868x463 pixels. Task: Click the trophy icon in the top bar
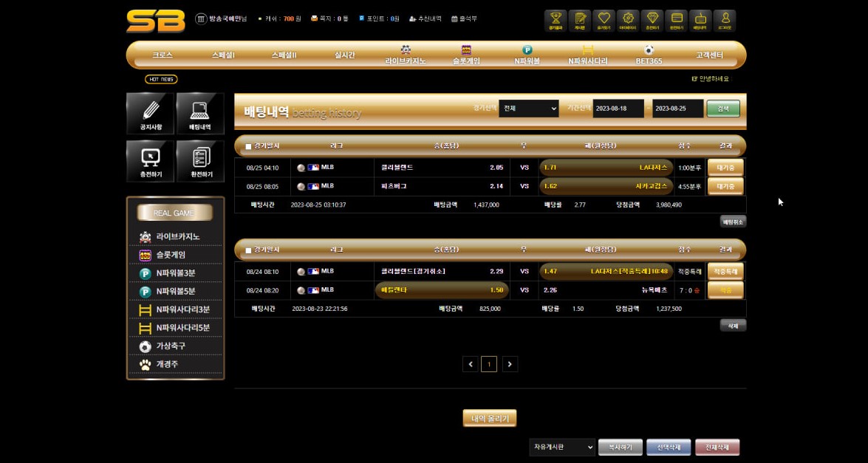coord(556,21)
